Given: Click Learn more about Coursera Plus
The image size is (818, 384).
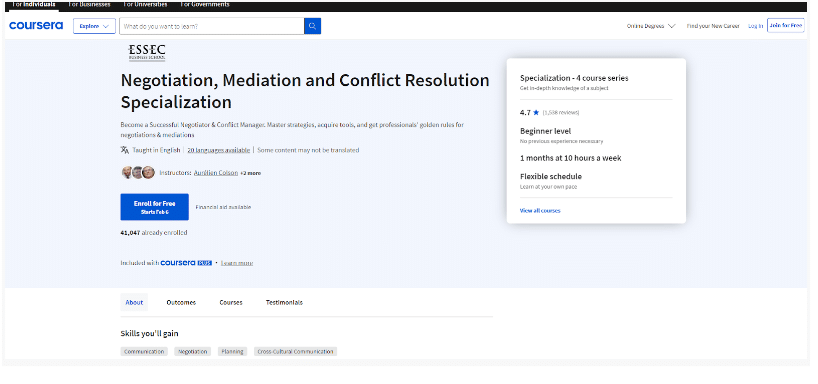Looking at the screenshot, I should (237, 263).
